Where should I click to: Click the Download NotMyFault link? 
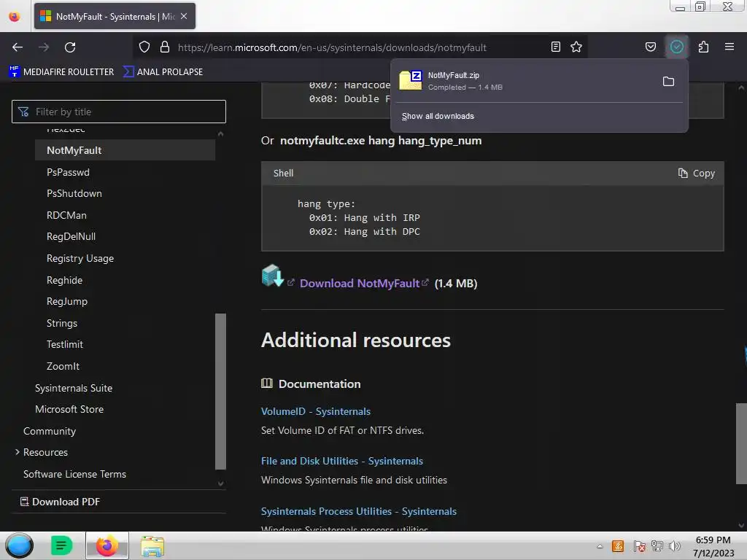(x=360, y=284)
